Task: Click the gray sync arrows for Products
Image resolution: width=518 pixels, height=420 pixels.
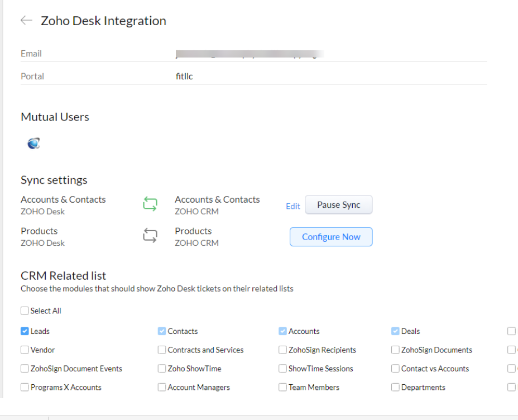Action: pyautogui.click(x=150, y=235)
